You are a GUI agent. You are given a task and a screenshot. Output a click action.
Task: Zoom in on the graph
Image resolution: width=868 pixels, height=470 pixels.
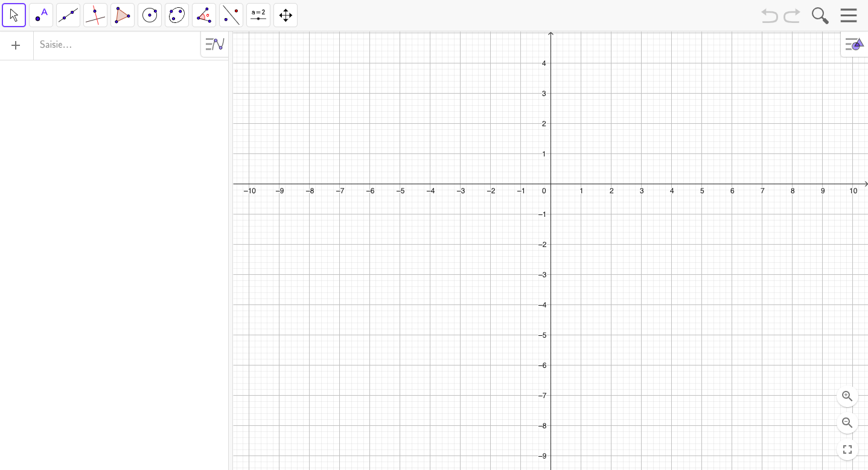tap(847, 396)
